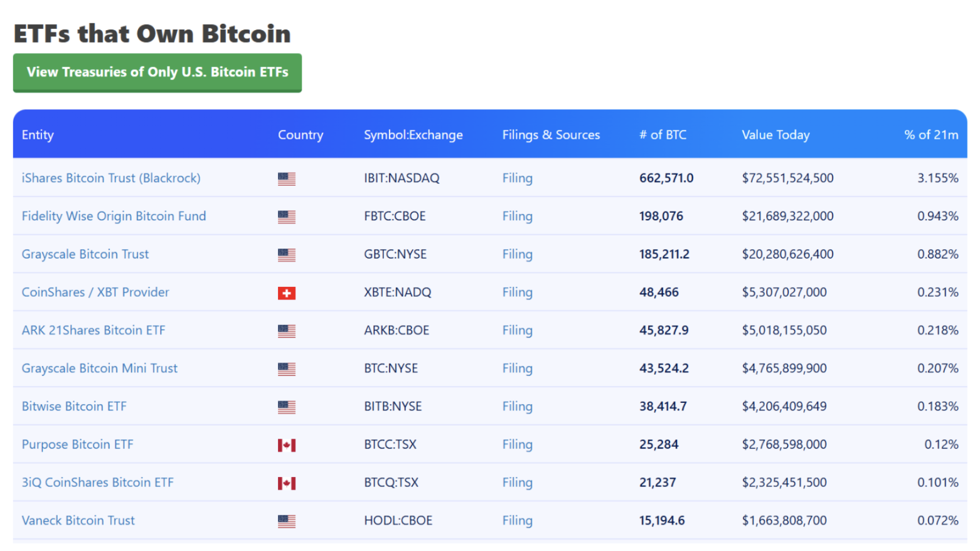Click the # of BTC column header

pyautogui.click(x=663, y=135)
